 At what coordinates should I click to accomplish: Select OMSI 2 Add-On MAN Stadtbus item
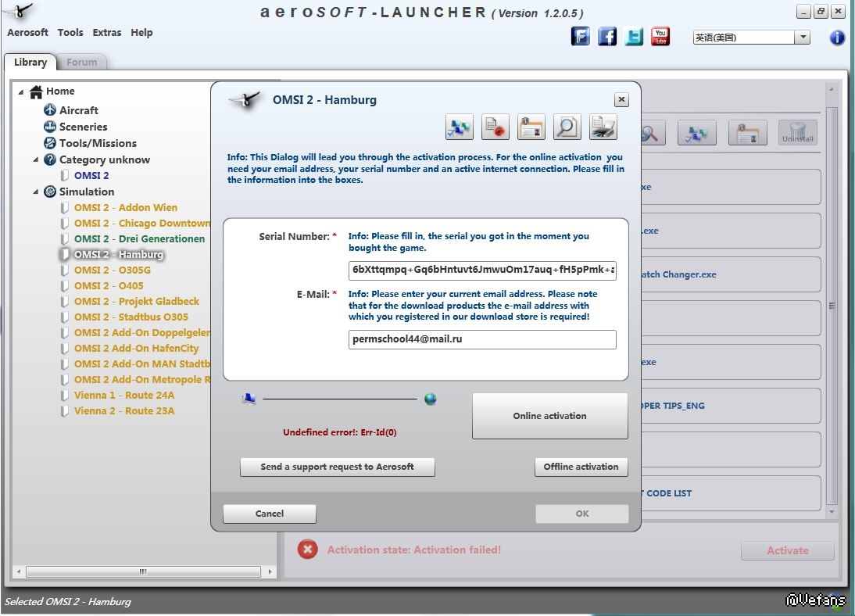coord(141,364)
